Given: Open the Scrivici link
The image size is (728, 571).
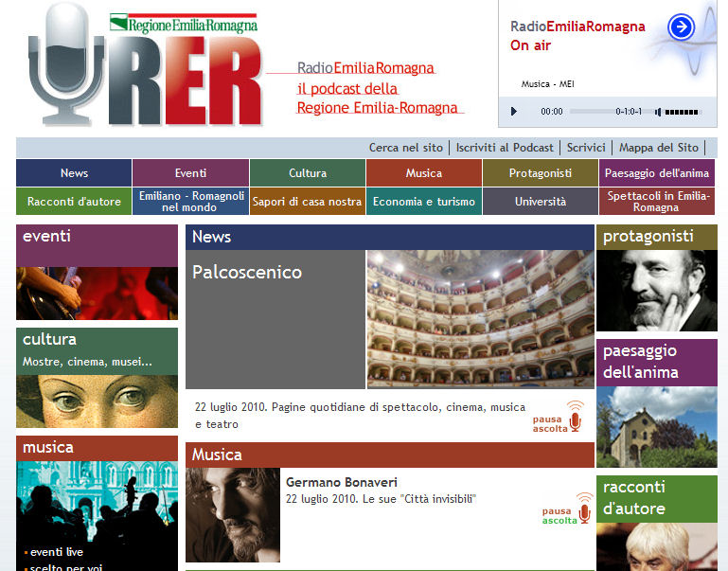Looking at the screenshot, I should click(x=586, y=148).
